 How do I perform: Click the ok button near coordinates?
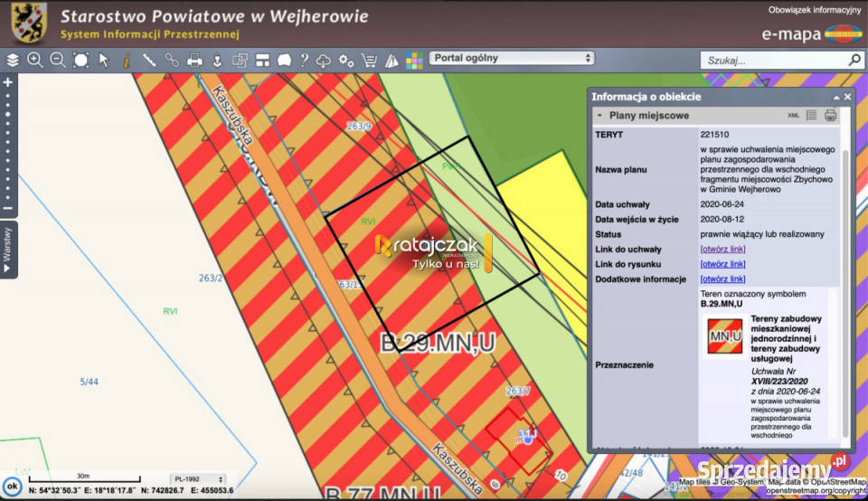coord(12,487)
